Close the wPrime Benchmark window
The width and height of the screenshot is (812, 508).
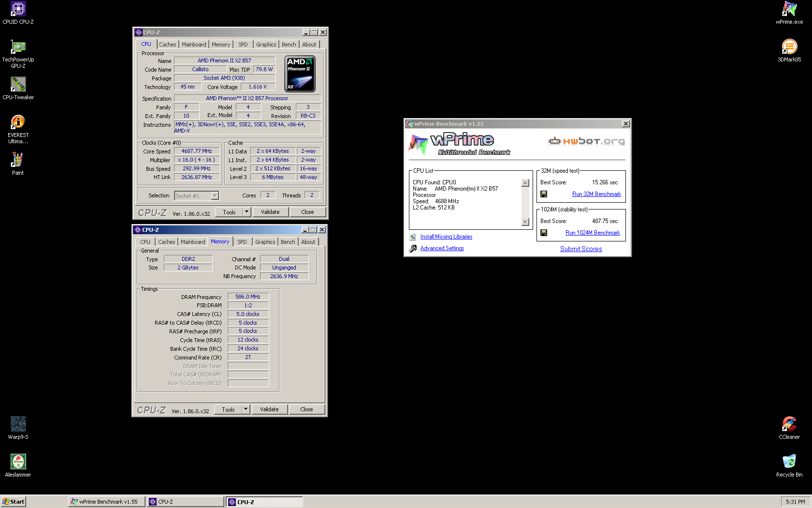tap(626, 124)
